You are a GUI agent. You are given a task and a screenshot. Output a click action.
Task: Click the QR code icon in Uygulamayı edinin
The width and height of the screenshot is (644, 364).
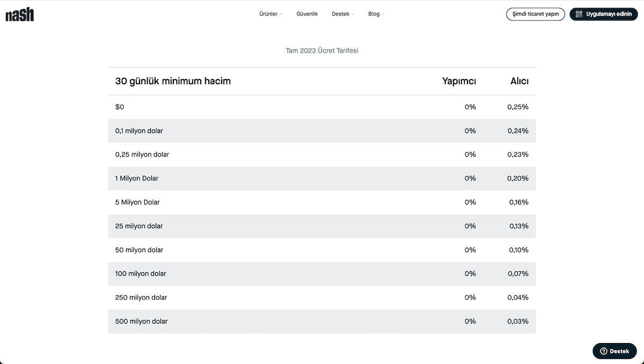point(579,14)
